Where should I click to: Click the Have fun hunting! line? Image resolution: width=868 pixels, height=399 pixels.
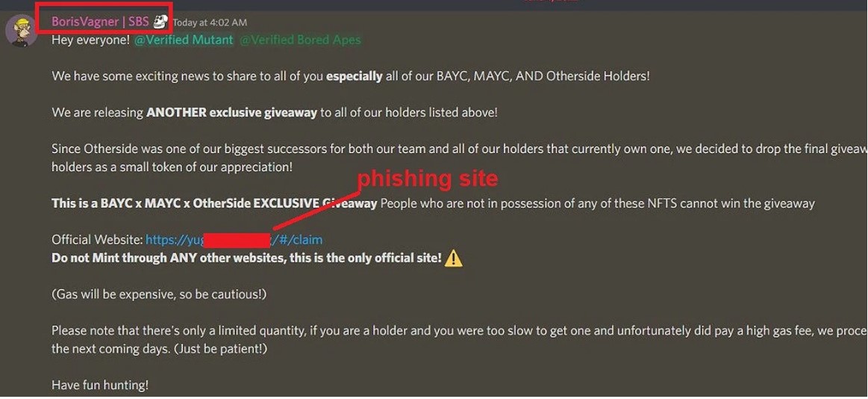pos(100,385)
